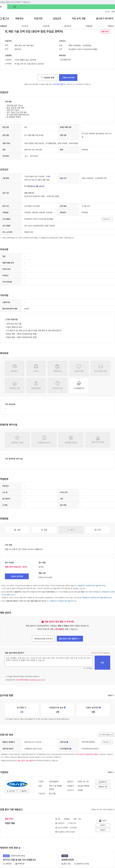Click the 교육비 지원 welfare icon

click(79, 368)
